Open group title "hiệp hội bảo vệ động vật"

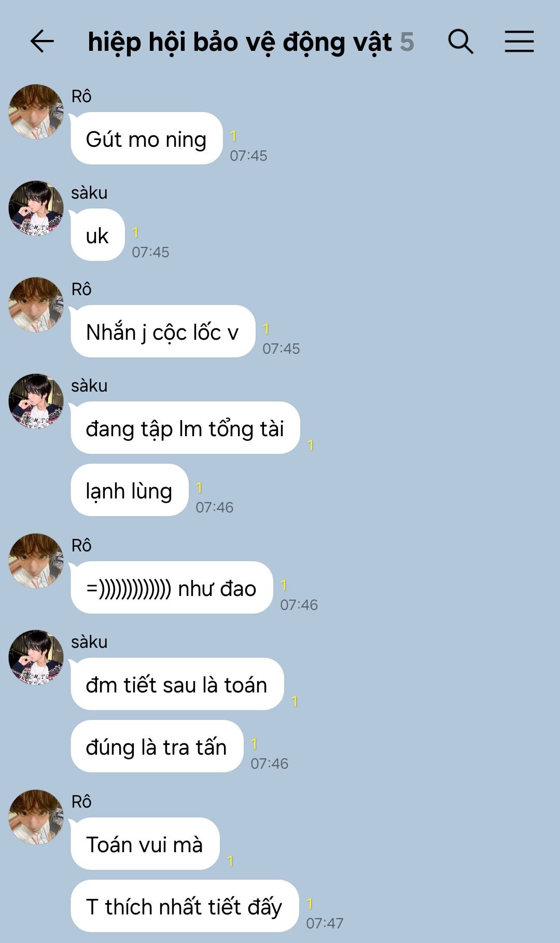click(x=240, y=42)
